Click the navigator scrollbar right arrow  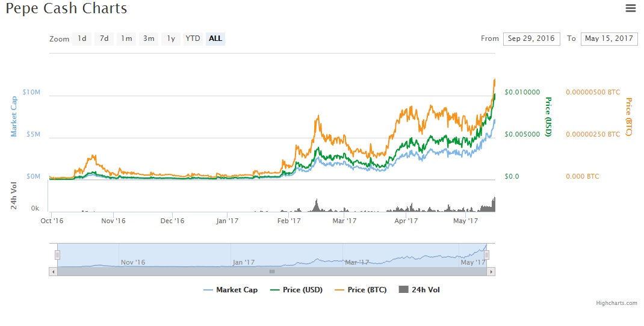coord(491,272)
